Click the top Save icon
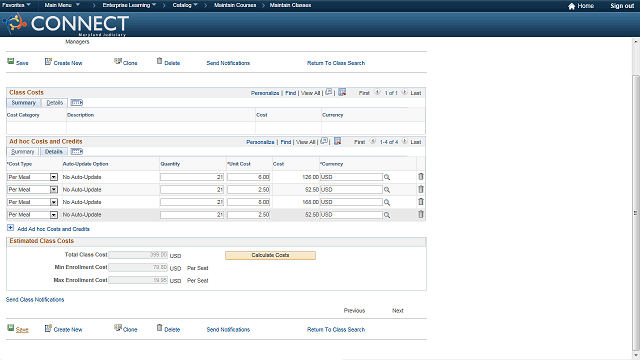Screen dimensions: 640x360 pos(11,61)
